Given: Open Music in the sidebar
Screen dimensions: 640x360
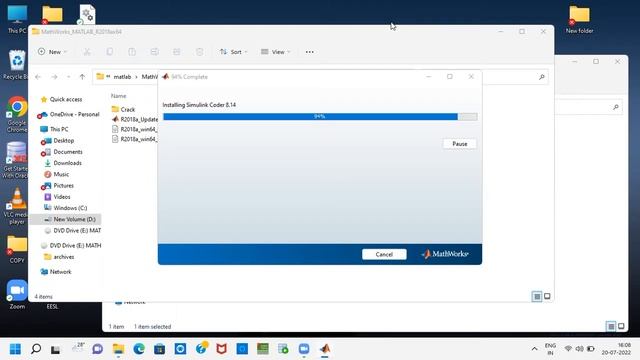Looking at the screenshot, I should click(61, 174).
